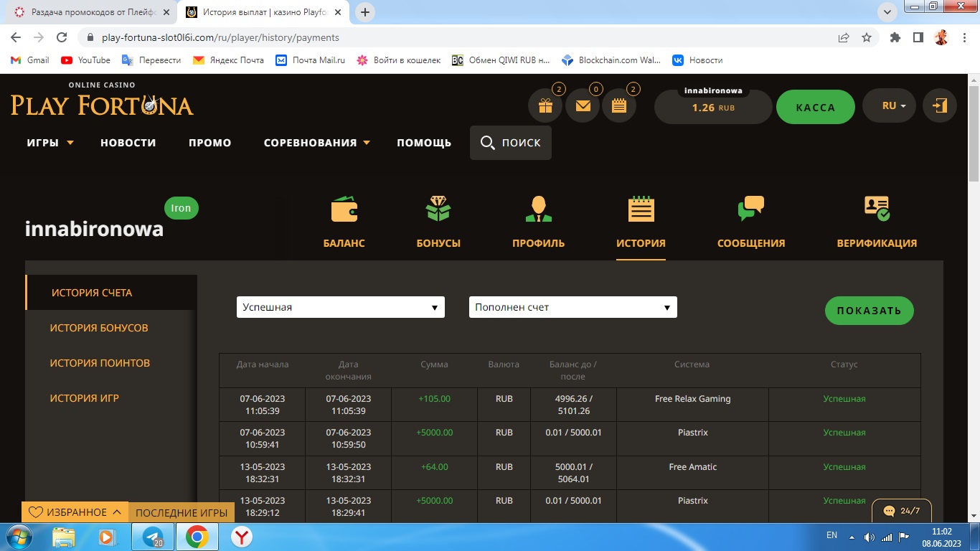Image resolution: width=980 pixels, height=551 pixels.
Task: Open the Пополнен счет type dropdown
Action: (x=573, y=307)
